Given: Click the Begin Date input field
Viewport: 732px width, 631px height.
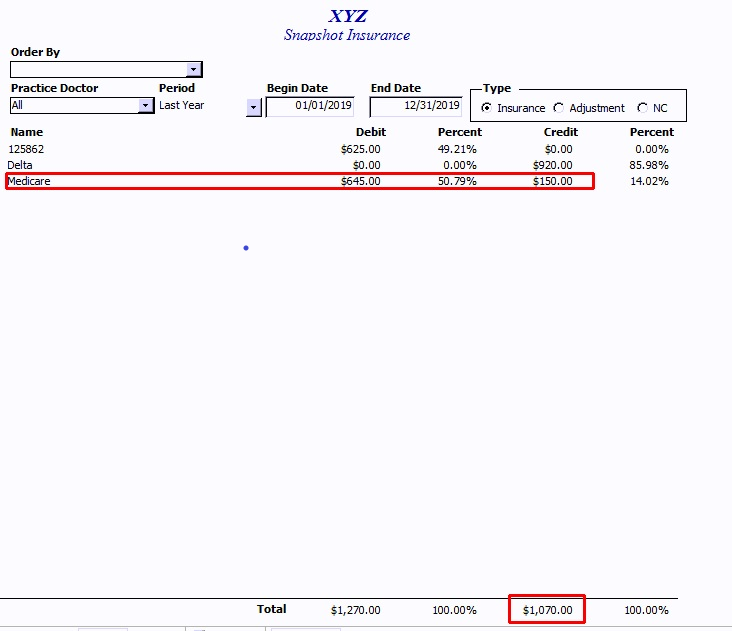Looking at the screenshot, I should (x=311, y=106).
